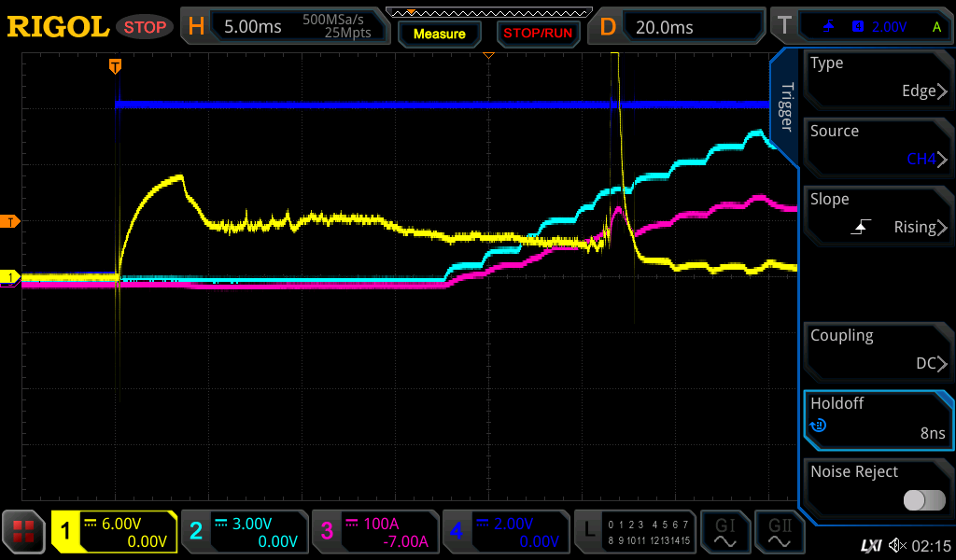Click the orange trigger position marker
This screenshot has height=560, width=956.
[x=115, y=65]
